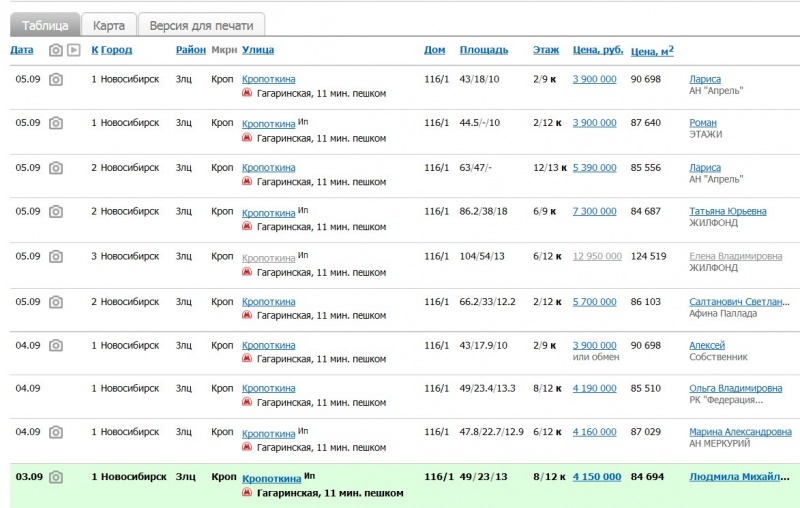Click the metro icon in the 4 190 000 row
This screenshot has width=800, height=508.
248,403
